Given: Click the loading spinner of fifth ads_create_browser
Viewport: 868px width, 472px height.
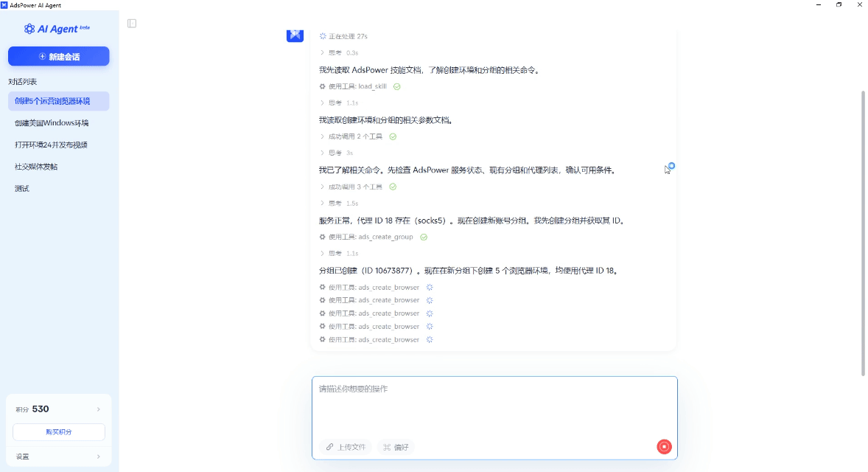Looking at the screenshot, I should click(x=430, y=339).
